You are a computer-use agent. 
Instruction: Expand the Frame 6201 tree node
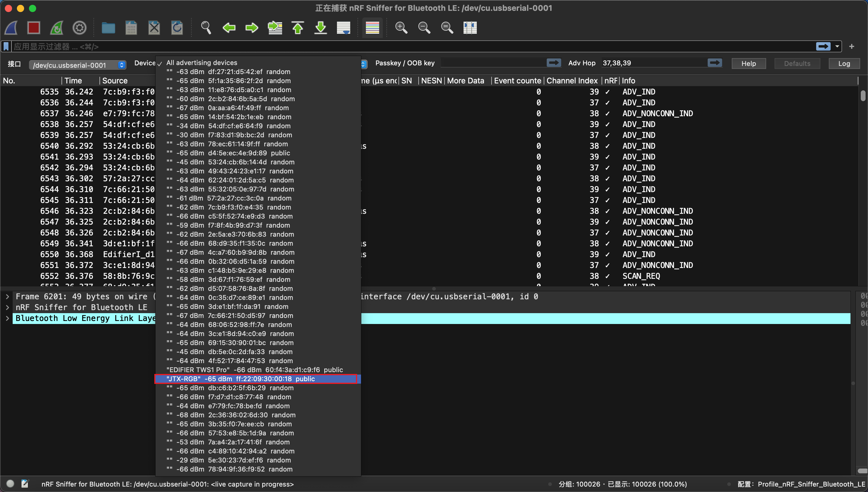coord(7,296)
